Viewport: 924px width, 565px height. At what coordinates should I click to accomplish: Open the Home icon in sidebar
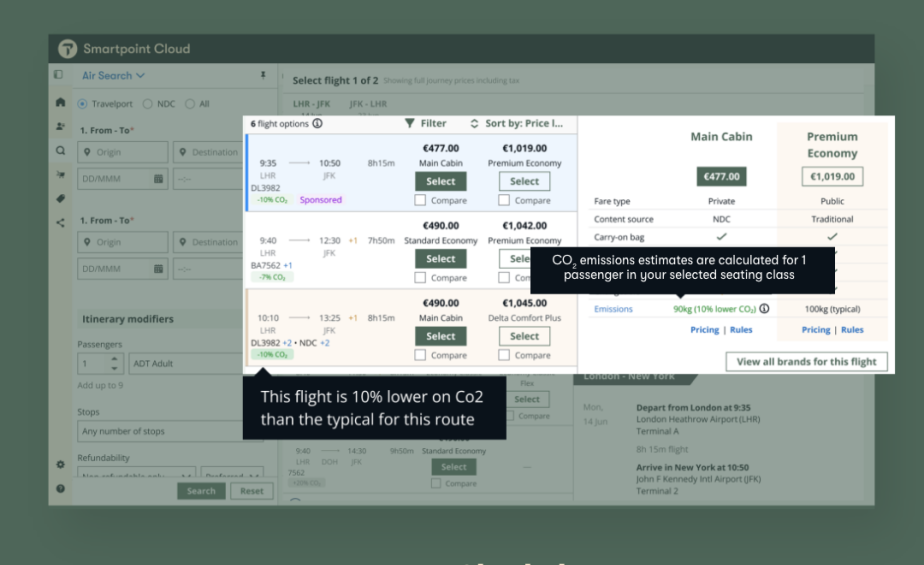(x=60, y=102)
